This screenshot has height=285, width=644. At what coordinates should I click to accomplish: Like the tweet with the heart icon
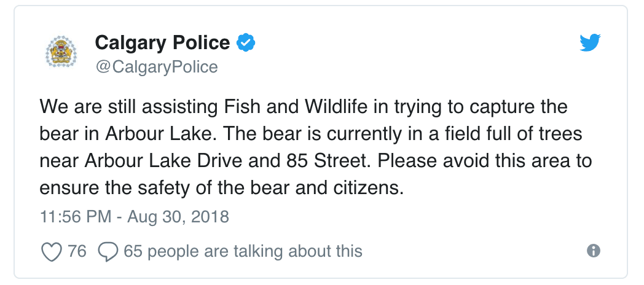(x=52, y=251)
